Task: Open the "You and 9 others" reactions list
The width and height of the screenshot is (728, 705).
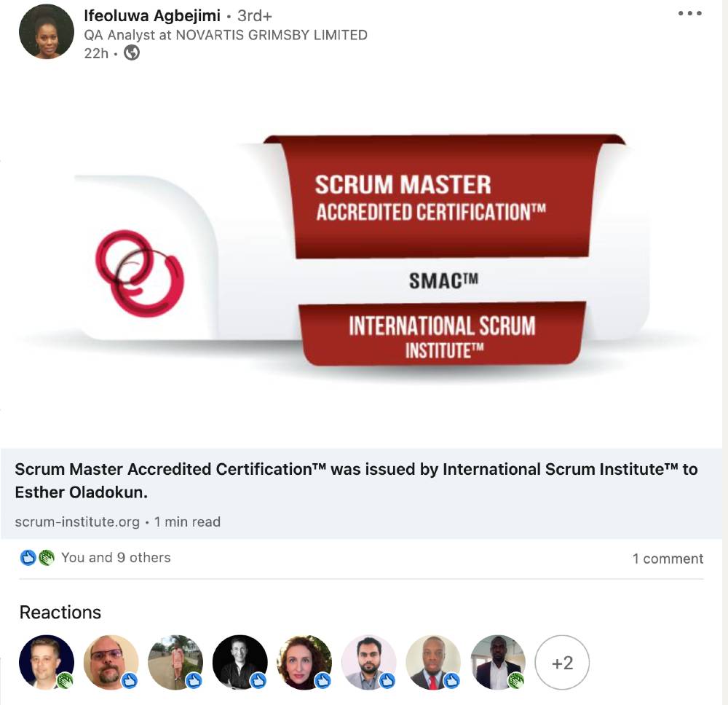Action: pyautogui.click(x=116, y=557)
